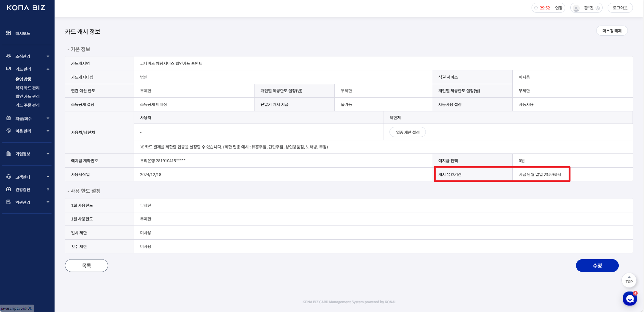Click the 업종 제한 설정 button
The width and height of the screenshot is (644, 312).
407,132
